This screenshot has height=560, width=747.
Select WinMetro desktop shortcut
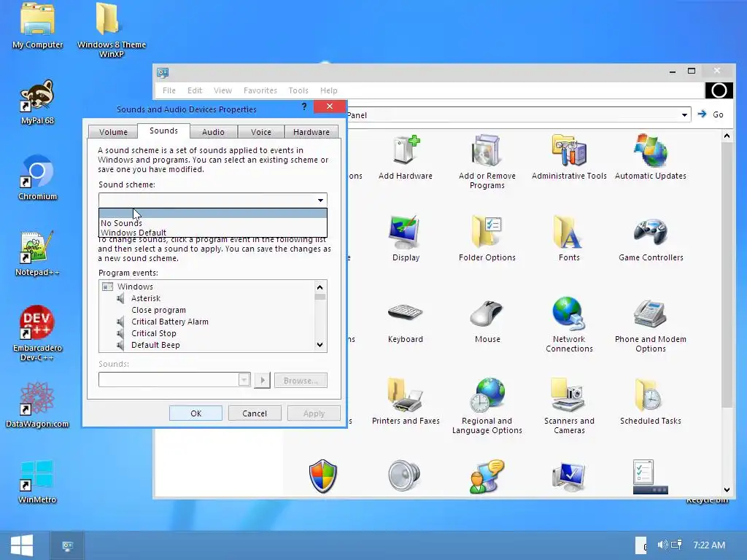37,481
